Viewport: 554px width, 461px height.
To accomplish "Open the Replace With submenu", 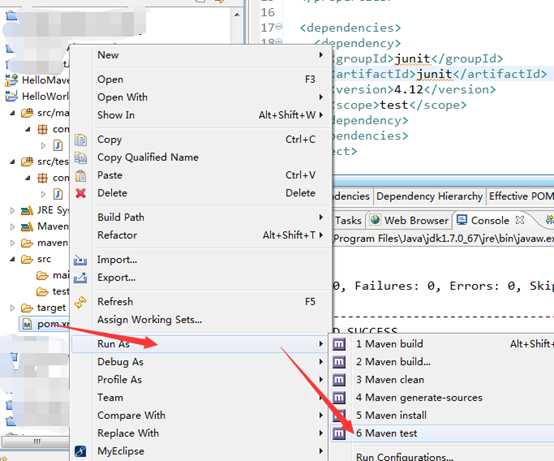I will (x=201, y=433).
